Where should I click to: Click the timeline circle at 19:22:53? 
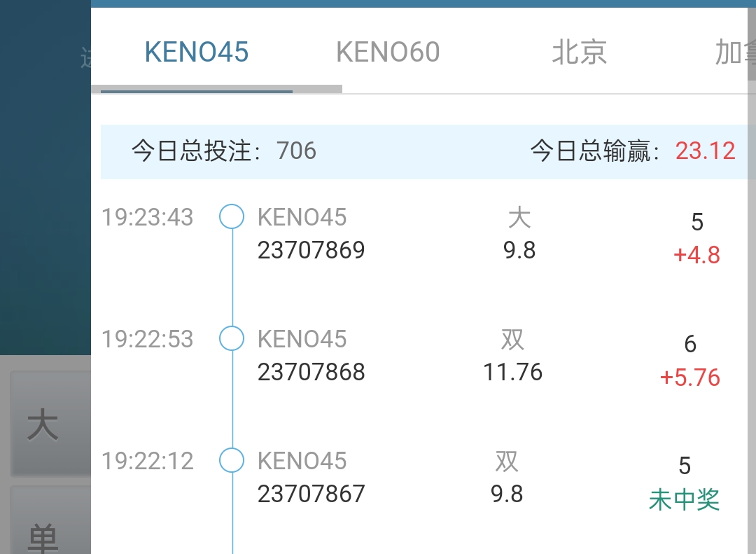tap(232, 338)
